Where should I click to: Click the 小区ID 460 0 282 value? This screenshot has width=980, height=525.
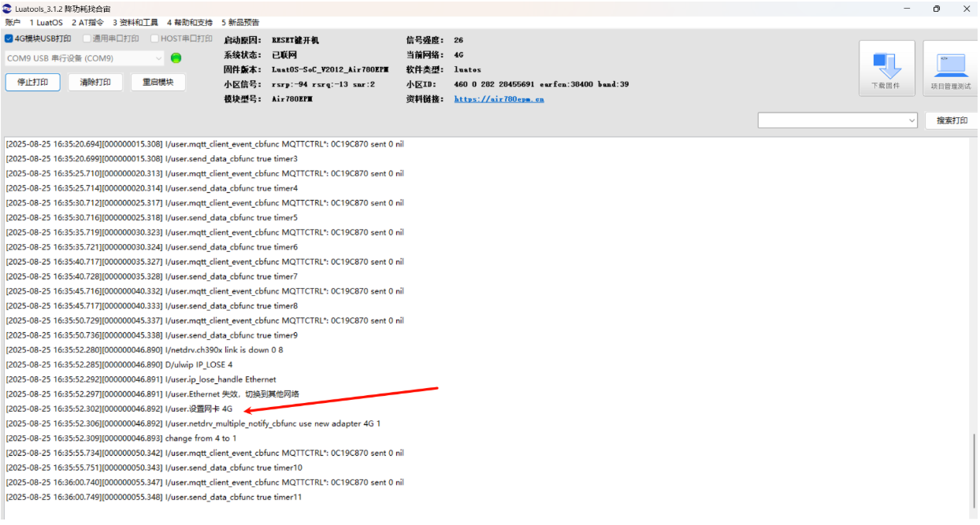541,84
